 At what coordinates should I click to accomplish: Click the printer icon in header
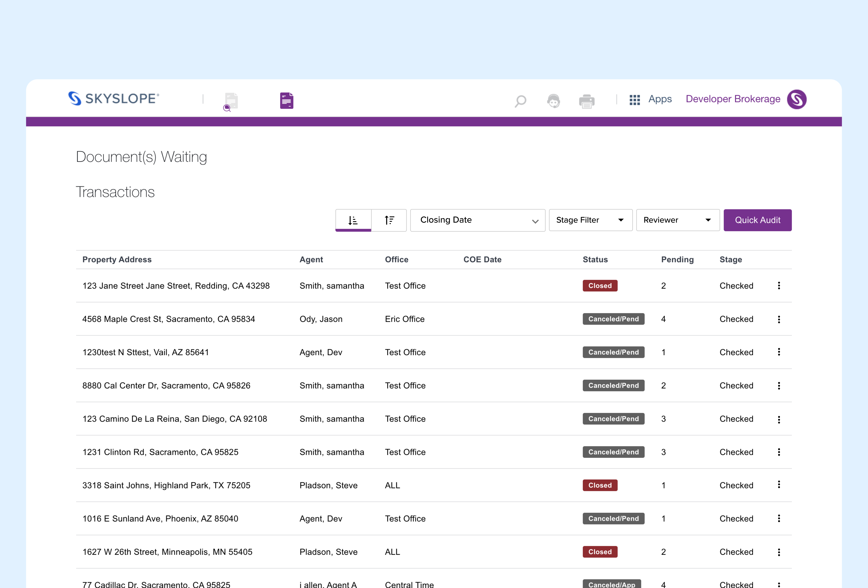click(x=586, y=101)
